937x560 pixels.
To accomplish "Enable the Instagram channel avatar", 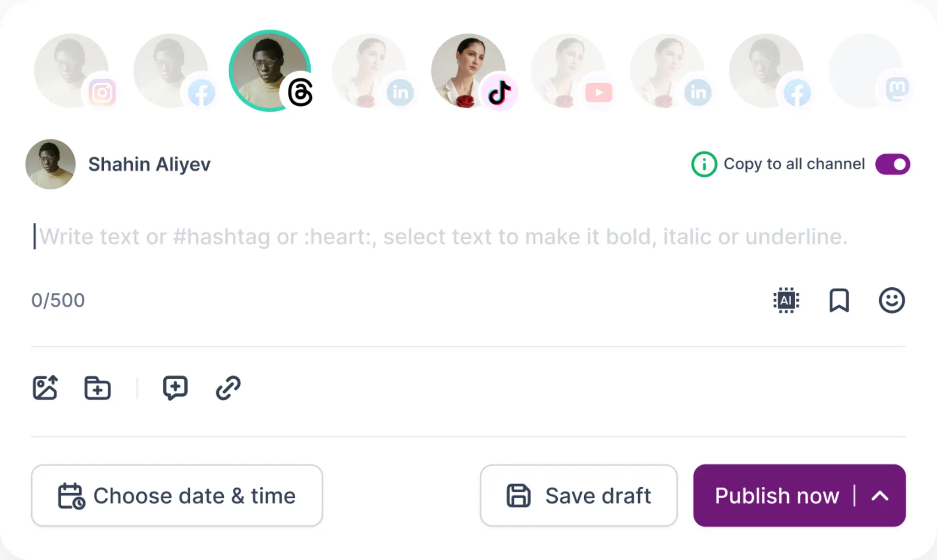I will pos(71,71).
